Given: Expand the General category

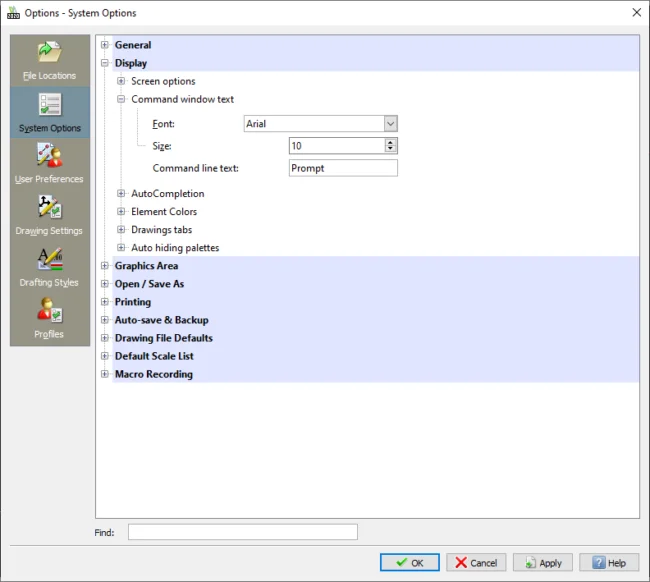Looking at the screenshot, I should pos(105,45).
